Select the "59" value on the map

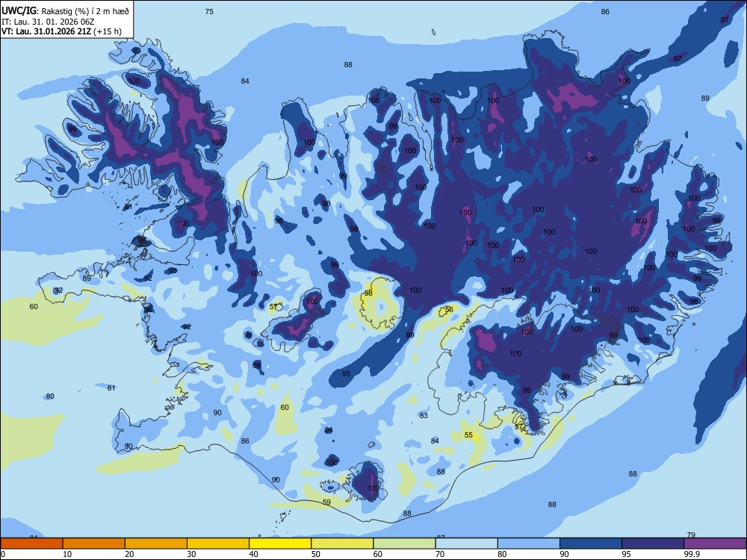tap(326, 502)
